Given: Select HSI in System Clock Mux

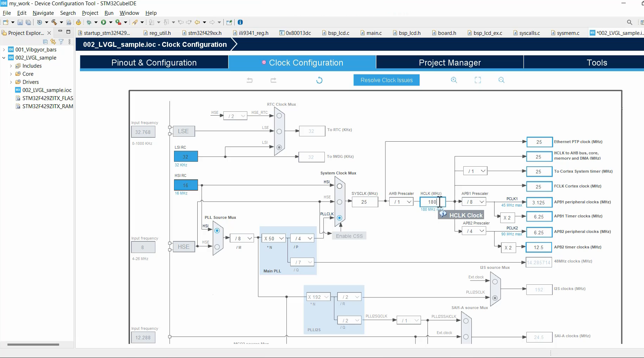Looking at the screenshot, I should pyautogui.click(x=339, y=186).
